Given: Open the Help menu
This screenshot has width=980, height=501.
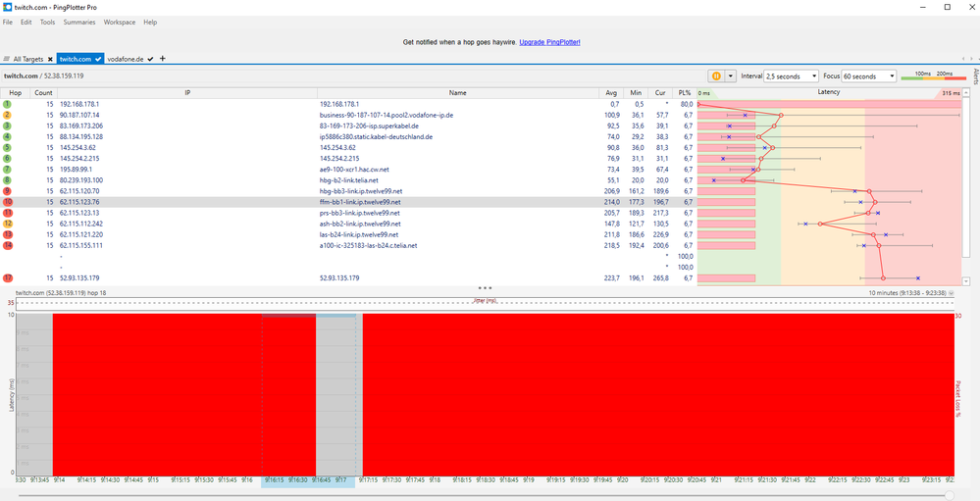Looking at the screenshot, I should coord(150,22).
